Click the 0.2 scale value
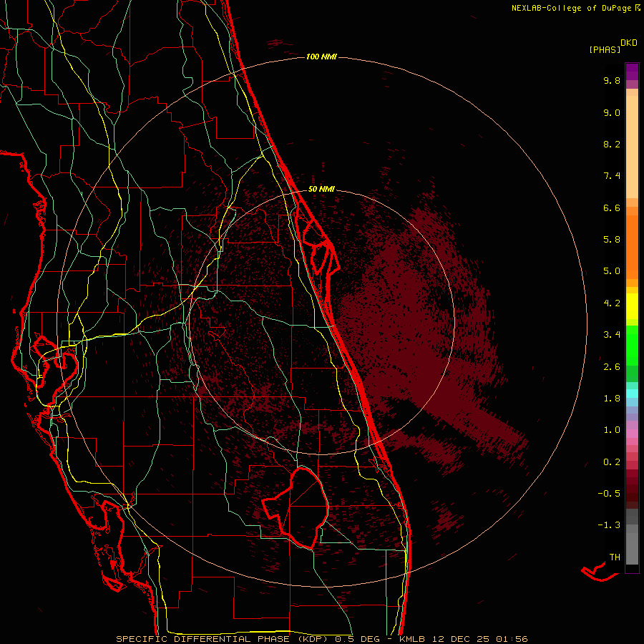The height and width of the screenshot is (644, 644). click(612, 462)
